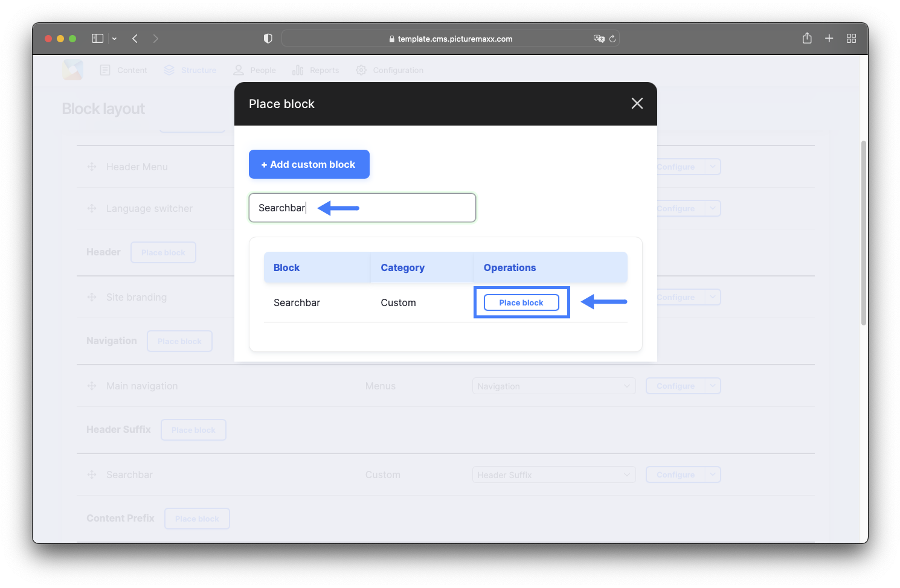Open the Share menu icon
Screen dimensions: 900x588
pos(807,38)
